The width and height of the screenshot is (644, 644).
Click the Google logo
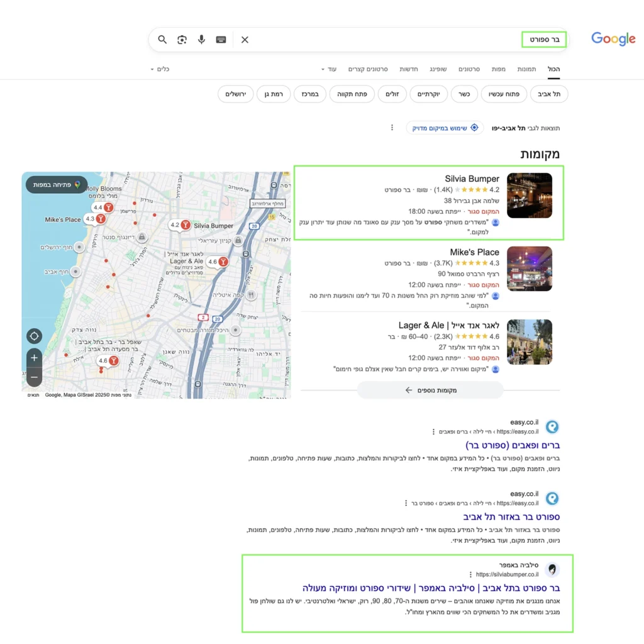click(x=613, y=39)
